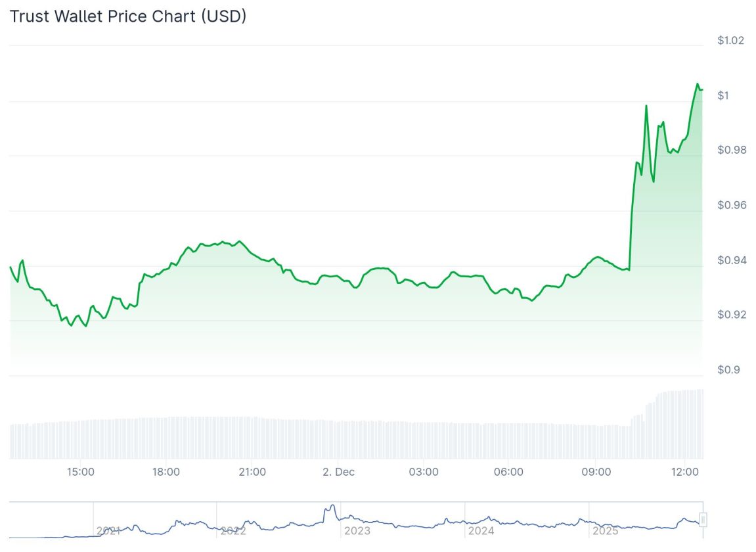The height and width of the screenshot is (552, 756).
Task: Click the 06:00 time axis label
Action: pos(509,472)
